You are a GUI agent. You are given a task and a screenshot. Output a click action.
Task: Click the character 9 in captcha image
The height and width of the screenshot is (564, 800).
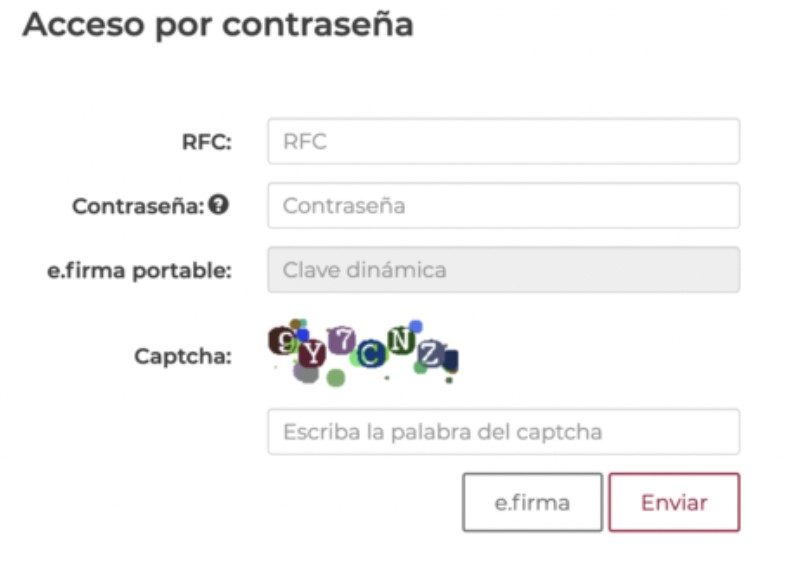tap(285, 340)
